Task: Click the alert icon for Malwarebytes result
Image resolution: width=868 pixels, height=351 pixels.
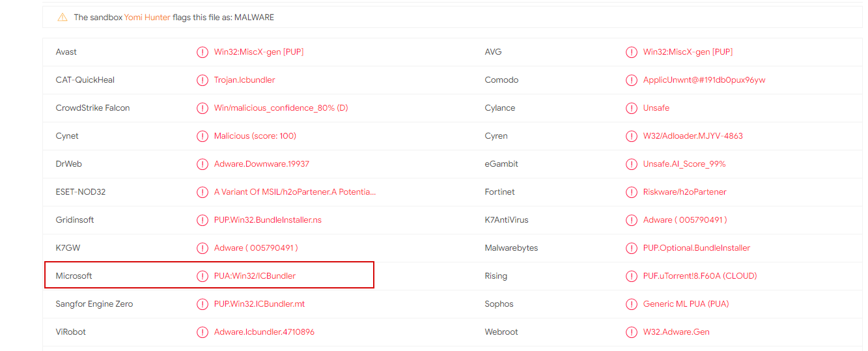Action: tap(632, 248)
